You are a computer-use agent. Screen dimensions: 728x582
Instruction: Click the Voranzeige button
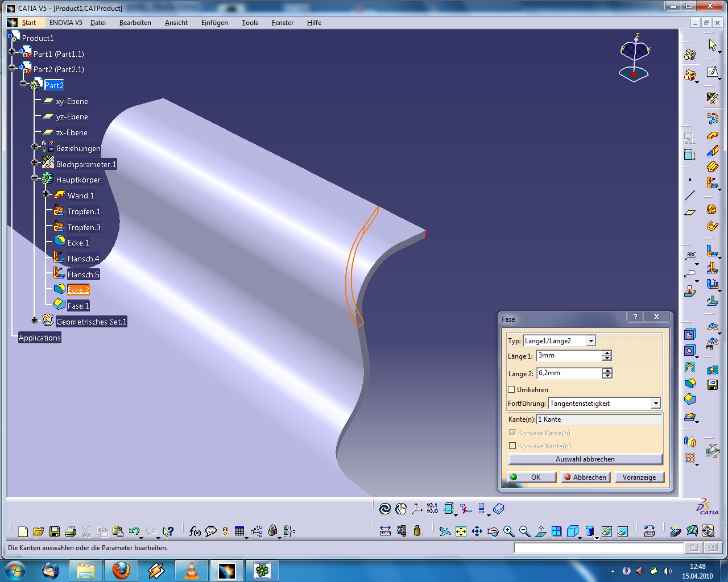click(x=639, y=477)
